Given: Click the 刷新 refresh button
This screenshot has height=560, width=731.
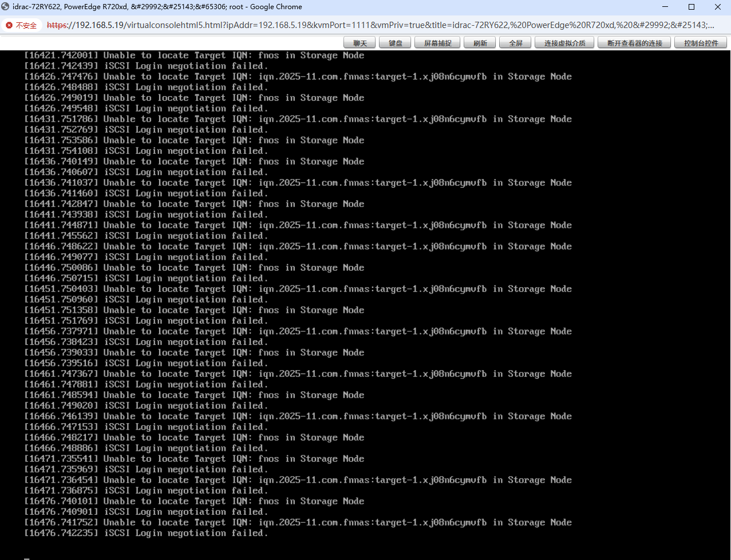Looking at the screenshot, I should click(480, 43).
